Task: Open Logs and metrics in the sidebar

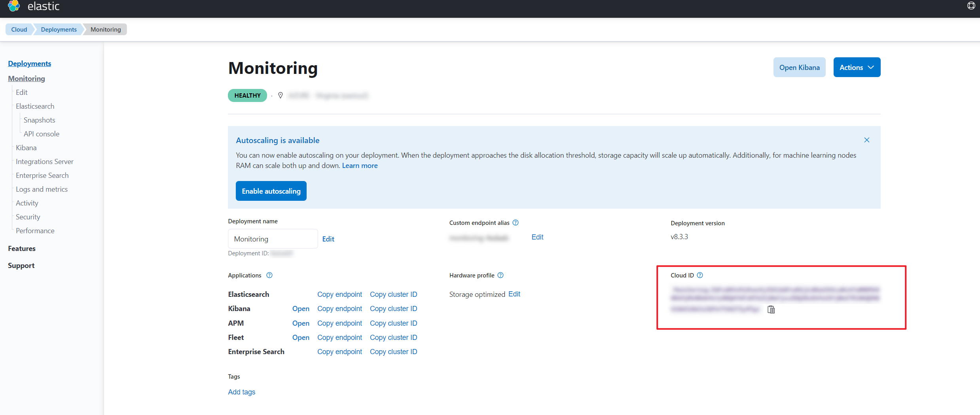Action: tap(42, 189)
